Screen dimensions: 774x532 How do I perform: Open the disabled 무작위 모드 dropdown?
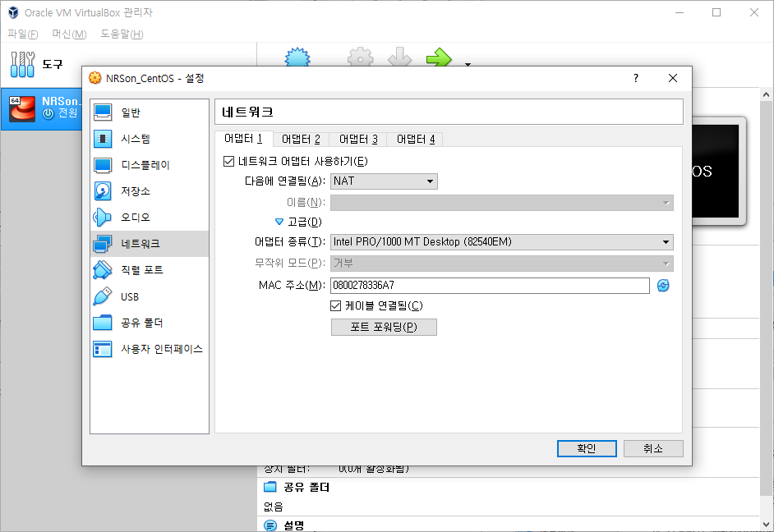tap(501, 264)
